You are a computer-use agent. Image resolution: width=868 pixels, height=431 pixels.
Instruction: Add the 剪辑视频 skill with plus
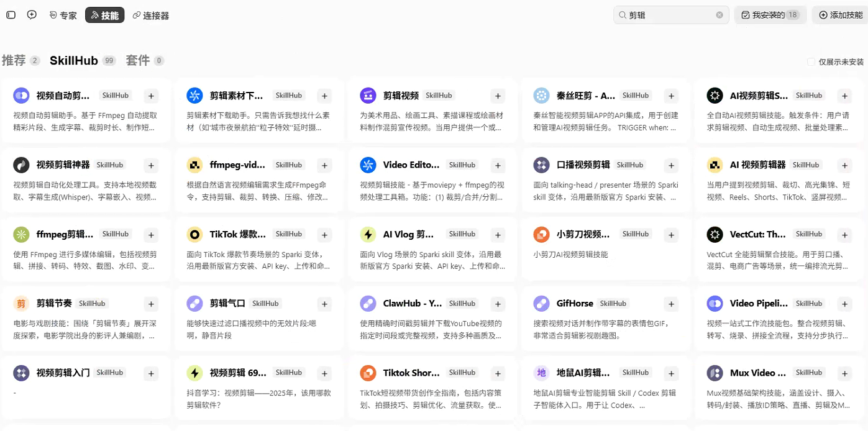pos(498,96)
